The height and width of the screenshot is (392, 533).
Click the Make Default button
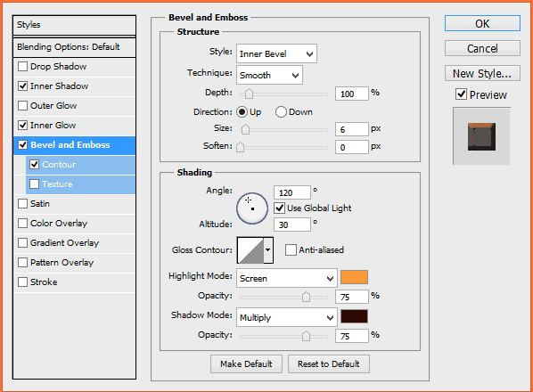point(246,363)
